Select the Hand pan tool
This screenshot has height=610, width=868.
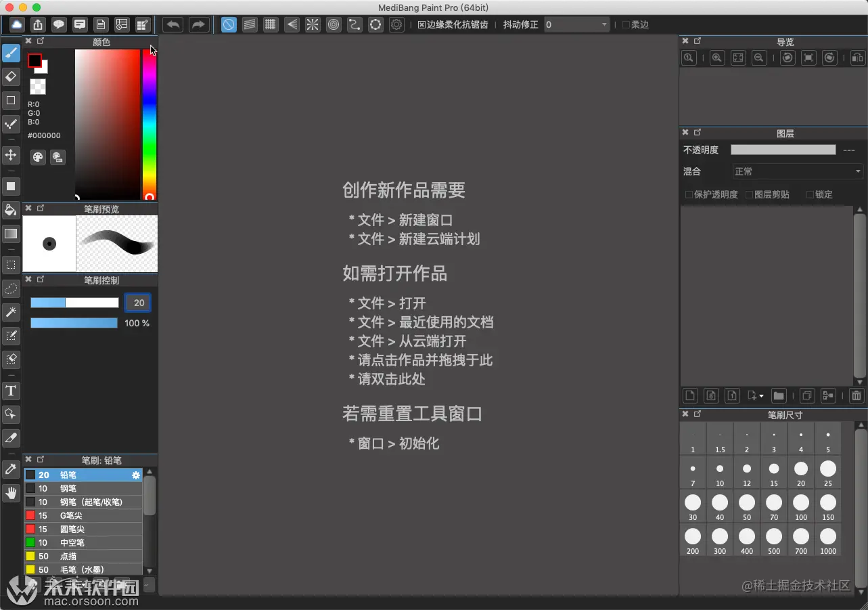11,493
